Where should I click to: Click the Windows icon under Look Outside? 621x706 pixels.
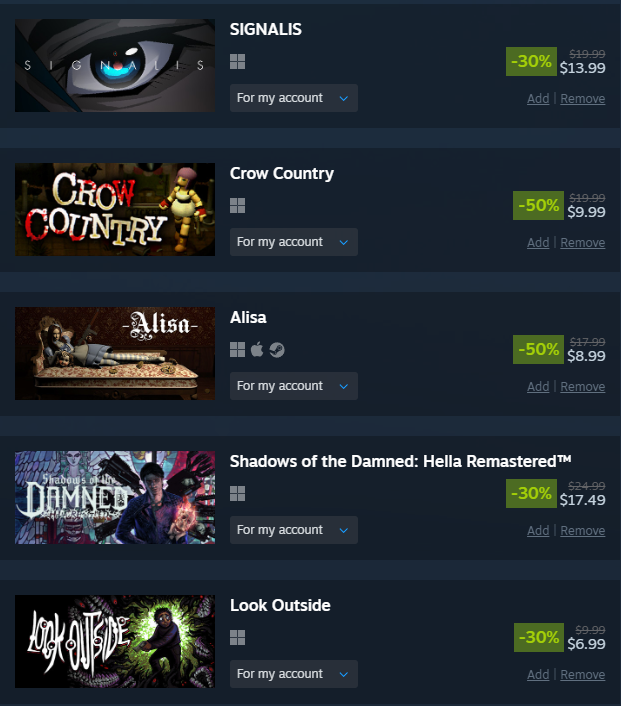click(x=237, y=638)
